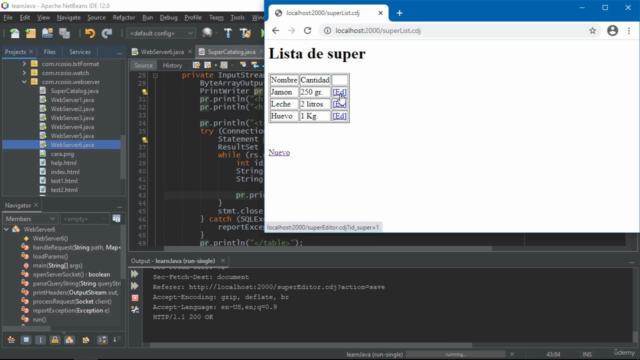Image resolution: width=640 pixels, height=360 pixels.
Task: Toggle Show Inherited Members filter in Navigator
Action: [x=11, y=340]
